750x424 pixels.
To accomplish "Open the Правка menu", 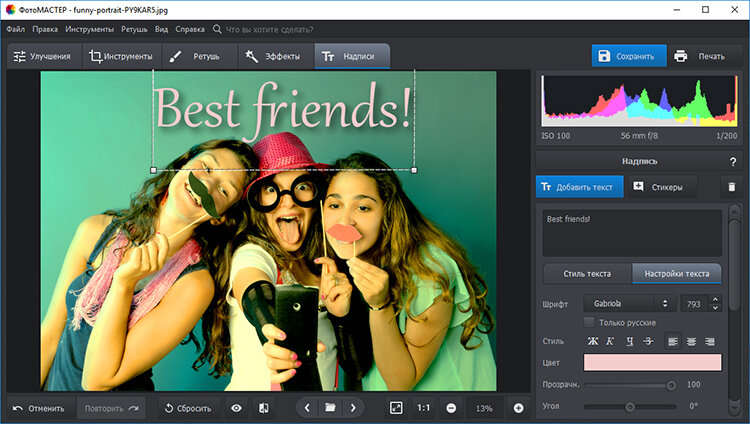I will click(45, 29).
